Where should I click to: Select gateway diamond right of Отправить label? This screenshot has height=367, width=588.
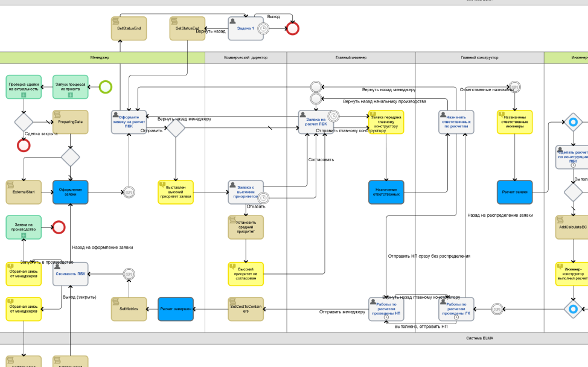point(176,128)
